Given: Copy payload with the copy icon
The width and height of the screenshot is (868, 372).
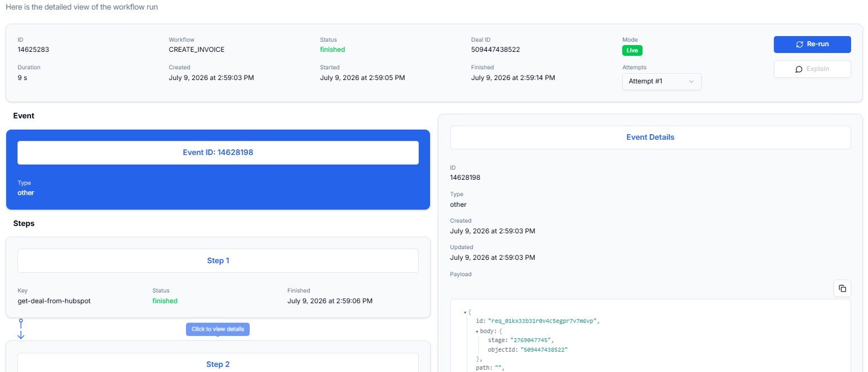Looking at the screenshot, I should coord(842,289).
